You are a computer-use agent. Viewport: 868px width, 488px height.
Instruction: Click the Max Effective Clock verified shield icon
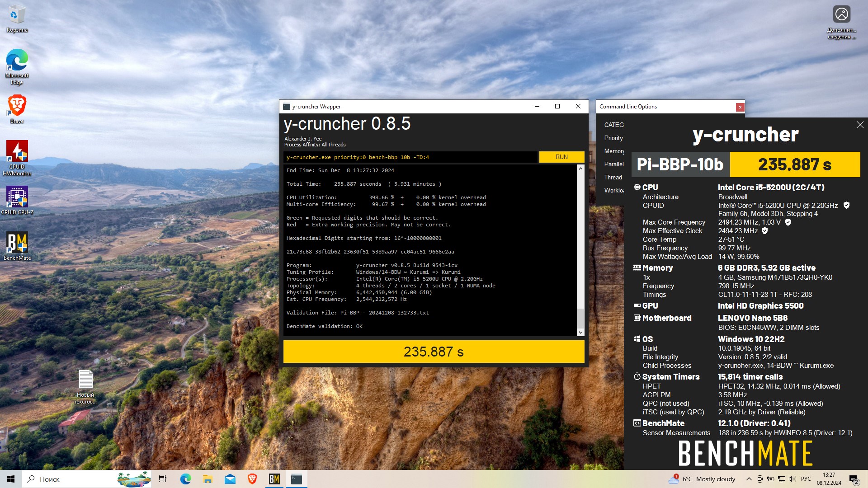pos(765,231)
